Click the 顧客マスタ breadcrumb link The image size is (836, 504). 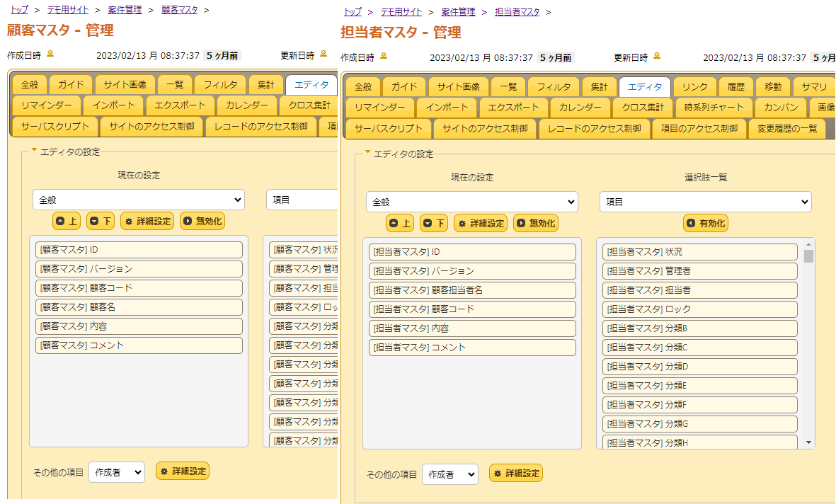click(x=179, y=10)
